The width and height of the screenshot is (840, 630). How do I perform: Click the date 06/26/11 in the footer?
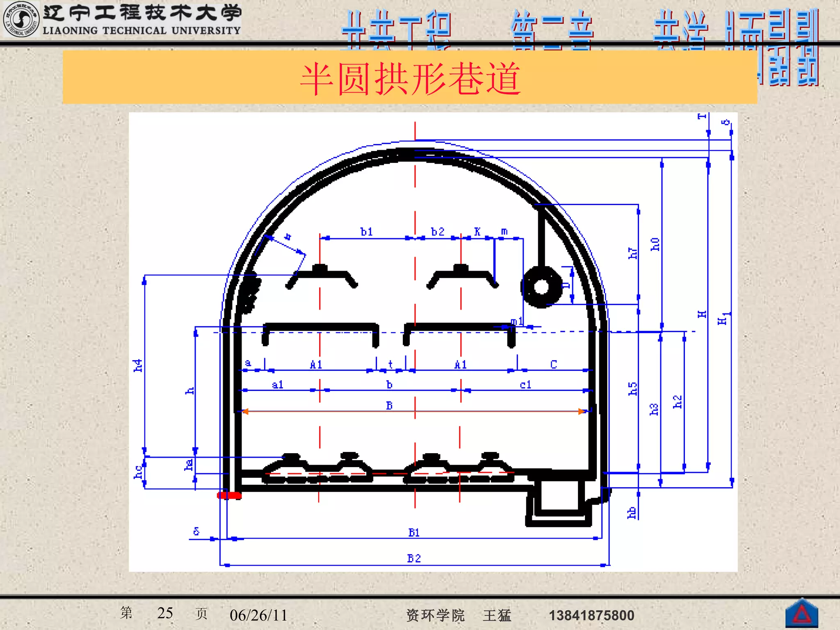pyautogui.click(x=258, y=615)
